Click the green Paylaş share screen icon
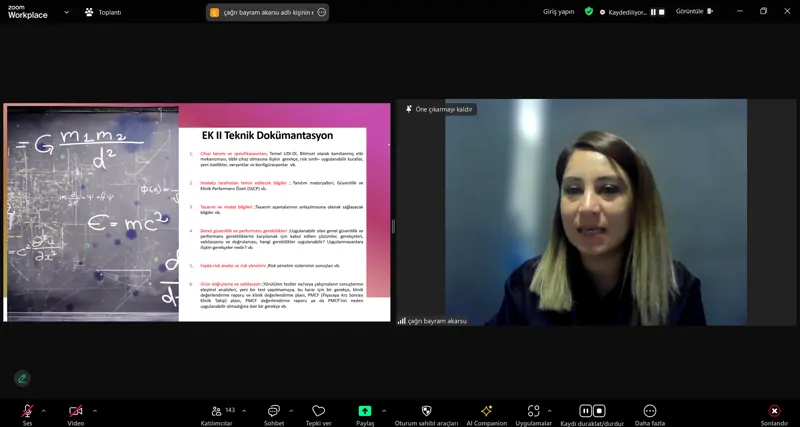This screenshot has width=800, height=427. 365,411
